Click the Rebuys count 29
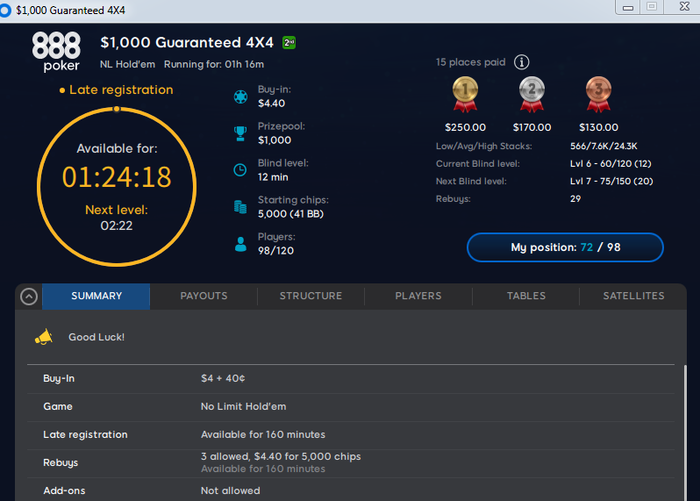700x501 pixels. coord(575,199)
